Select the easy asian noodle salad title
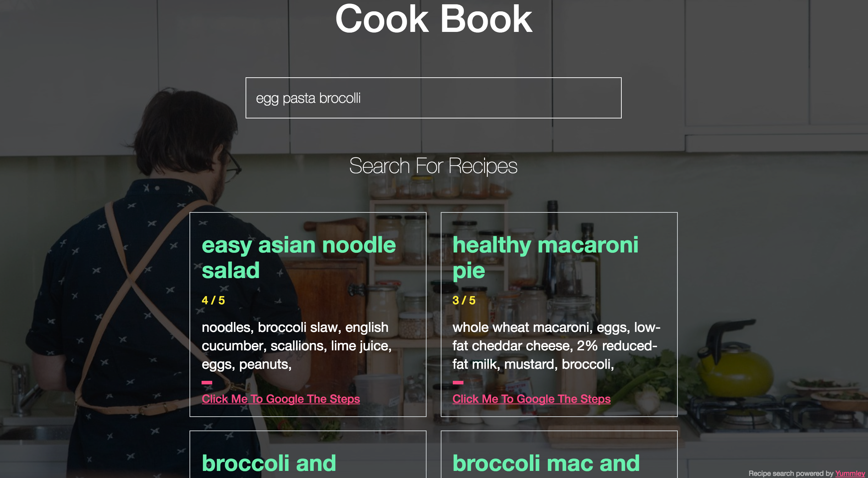868x478 pixels. coord(299,257)
